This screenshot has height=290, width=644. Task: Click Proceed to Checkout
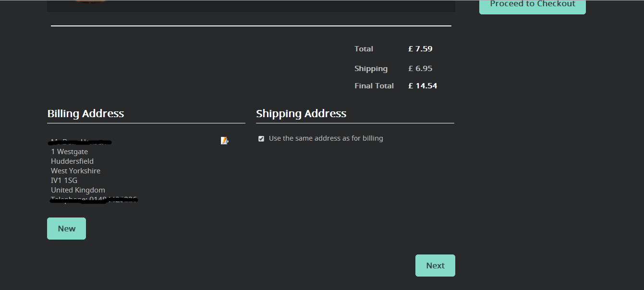(x=532, y=5)
